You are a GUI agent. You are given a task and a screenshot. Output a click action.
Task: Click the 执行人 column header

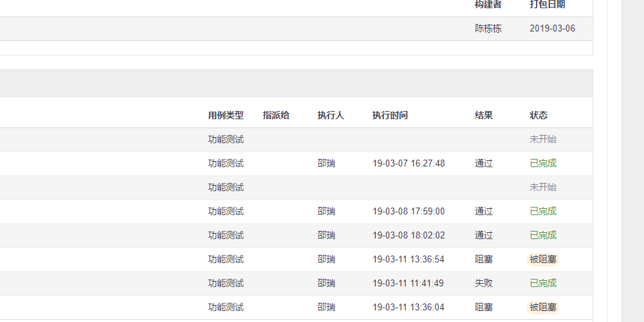click(331, 115)
